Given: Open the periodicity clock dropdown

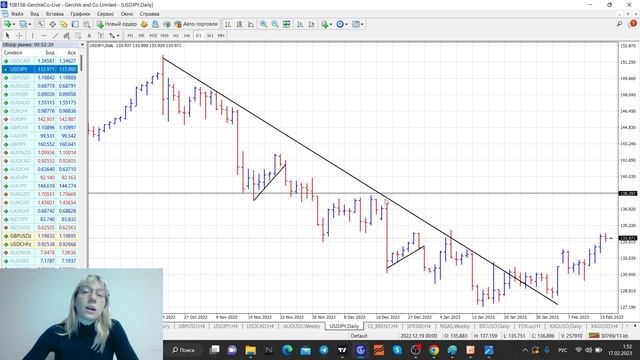Looking at the screenshot, I should [x=342, y=24].
